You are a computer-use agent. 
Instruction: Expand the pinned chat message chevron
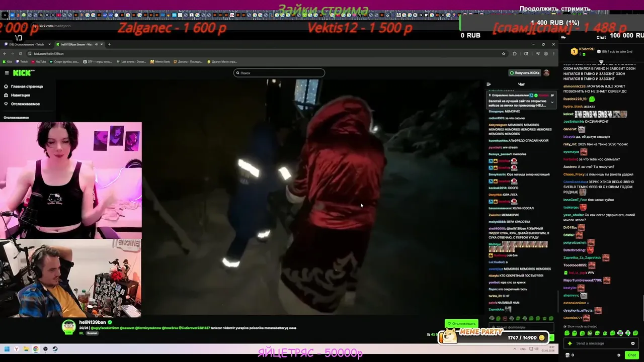552,102
